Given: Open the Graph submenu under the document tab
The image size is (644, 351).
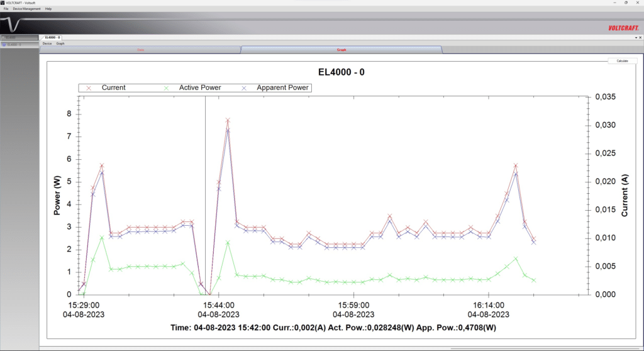Looking at the screenshot, I should (60, 43).
